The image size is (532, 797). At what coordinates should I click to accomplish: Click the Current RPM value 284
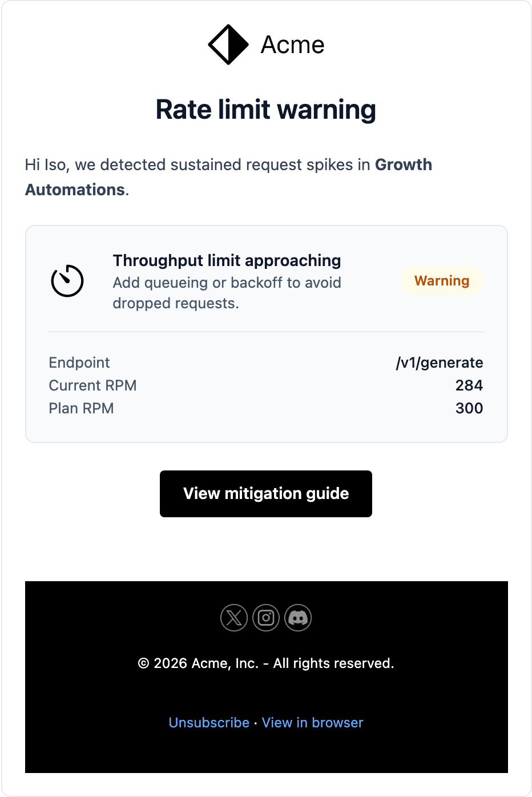click(469, 385)
